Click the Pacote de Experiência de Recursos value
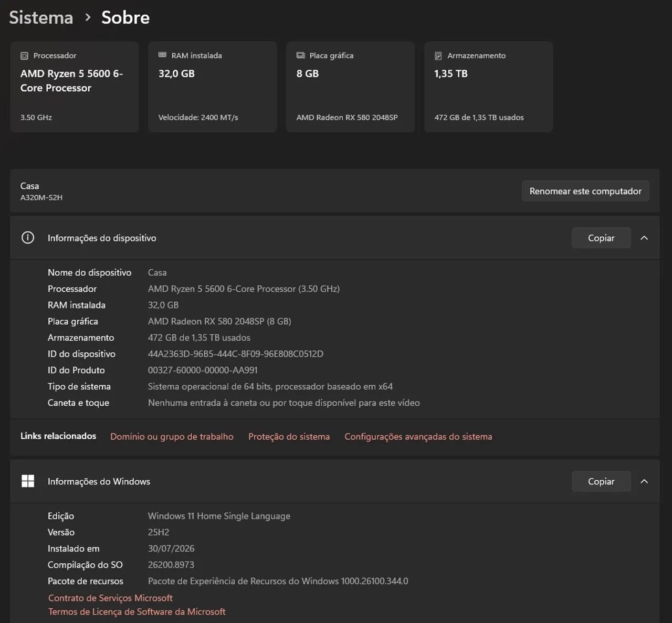Image resolution: width=672 pixels, height=623 pixels. 278,581
